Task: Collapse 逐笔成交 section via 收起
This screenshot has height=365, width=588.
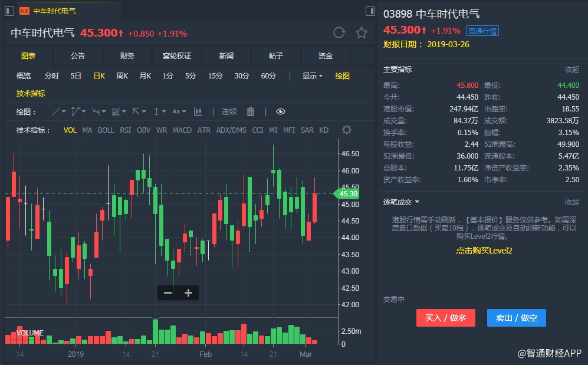Action: [572, 202]
